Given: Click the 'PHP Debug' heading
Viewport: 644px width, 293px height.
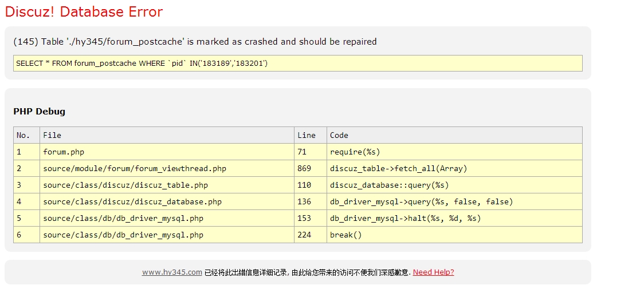Looking at the screenshot, I should coord(40,111).
